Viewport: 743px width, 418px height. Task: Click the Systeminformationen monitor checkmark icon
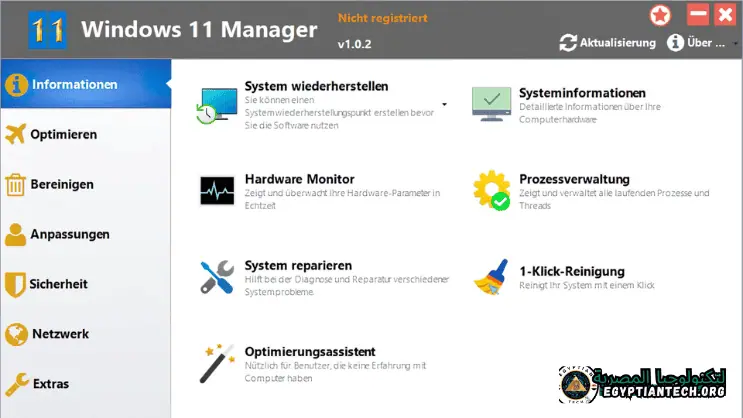pos(491,104)
